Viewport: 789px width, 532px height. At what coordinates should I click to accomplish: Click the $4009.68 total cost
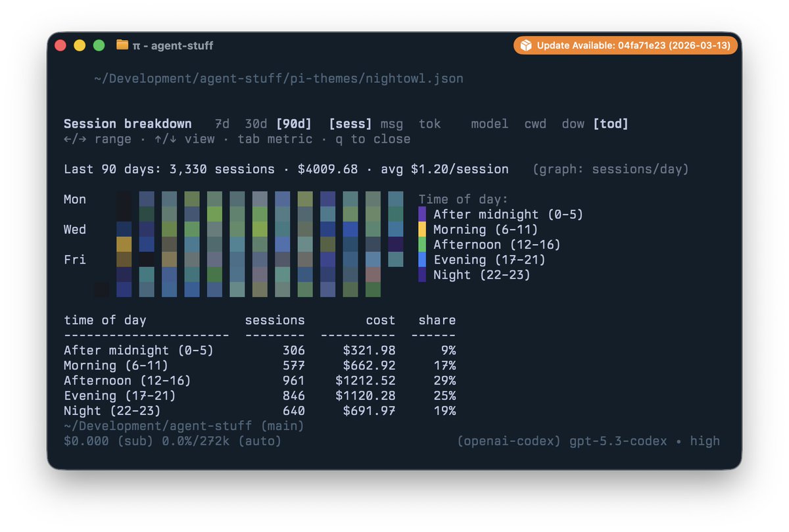[x=327, y=169]
